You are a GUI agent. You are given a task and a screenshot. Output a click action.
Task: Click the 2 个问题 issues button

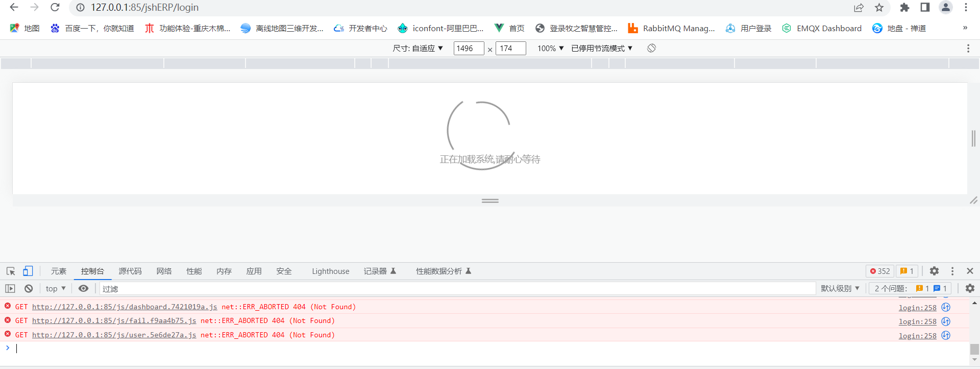910,288
